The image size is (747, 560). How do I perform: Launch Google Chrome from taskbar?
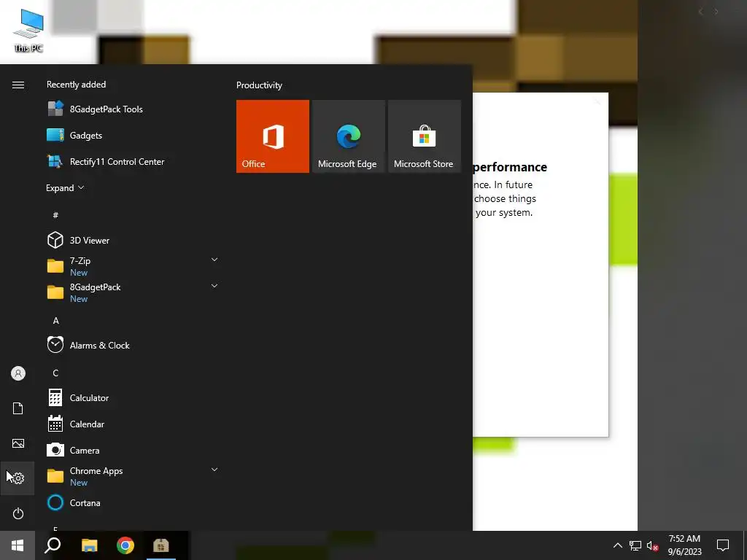click(125, 545)
